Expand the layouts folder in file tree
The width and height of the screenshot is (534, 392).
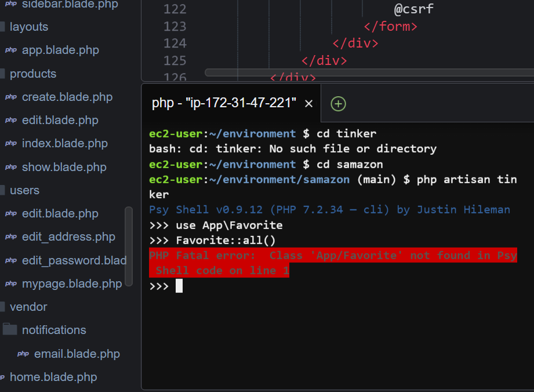tap(28, 27)
